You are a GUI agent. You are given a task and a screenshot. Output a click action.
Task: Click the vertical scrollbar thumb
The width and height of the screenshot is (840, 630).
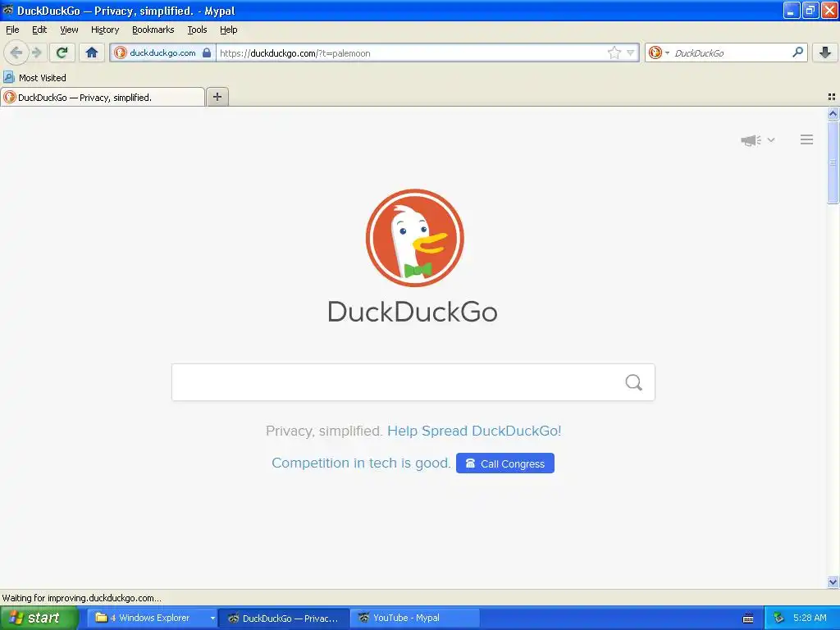[x=833, y=162]
